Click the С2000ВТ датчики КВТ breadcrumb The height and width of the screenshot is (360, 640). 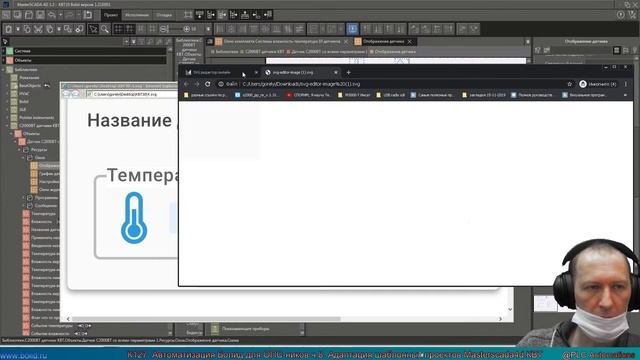coord(264,52)
